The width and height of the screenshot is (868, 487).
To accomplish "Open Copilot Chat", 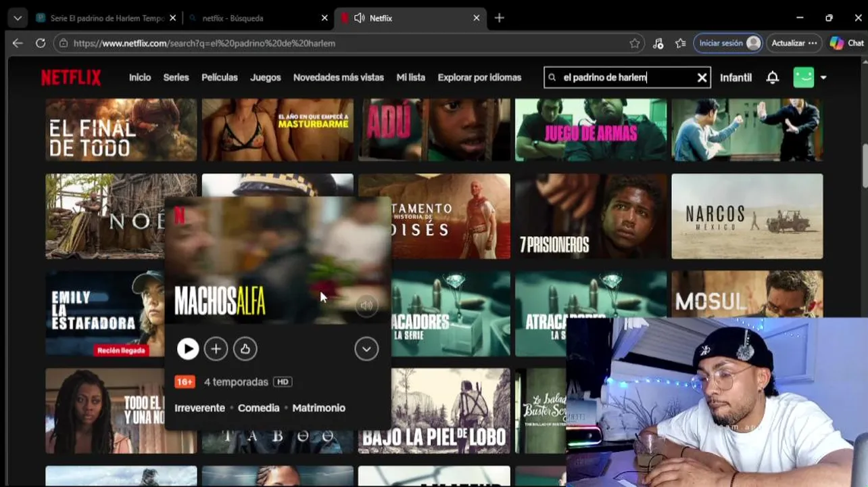I will tap(847, 43).
